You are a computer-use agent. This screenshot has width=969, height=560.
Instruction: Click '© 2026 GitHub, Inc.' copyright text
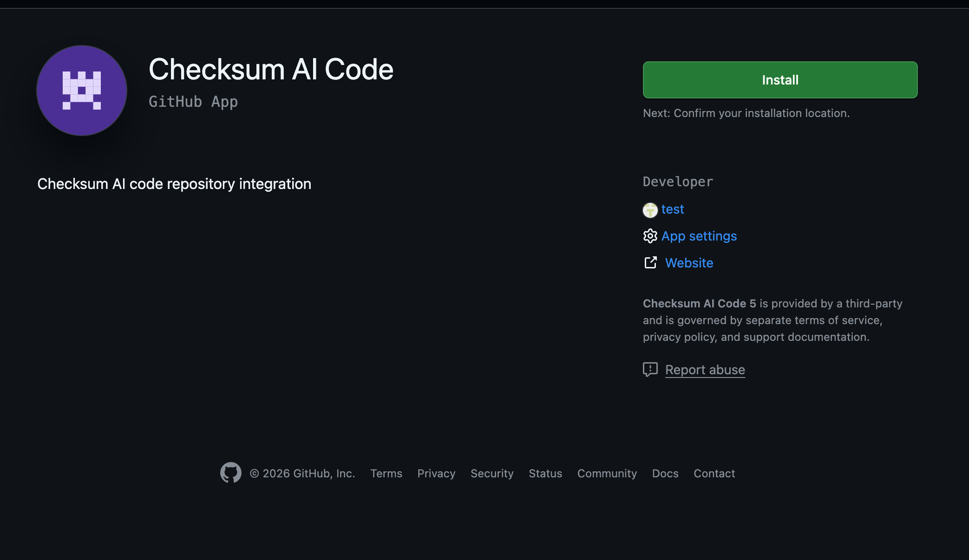302,474
